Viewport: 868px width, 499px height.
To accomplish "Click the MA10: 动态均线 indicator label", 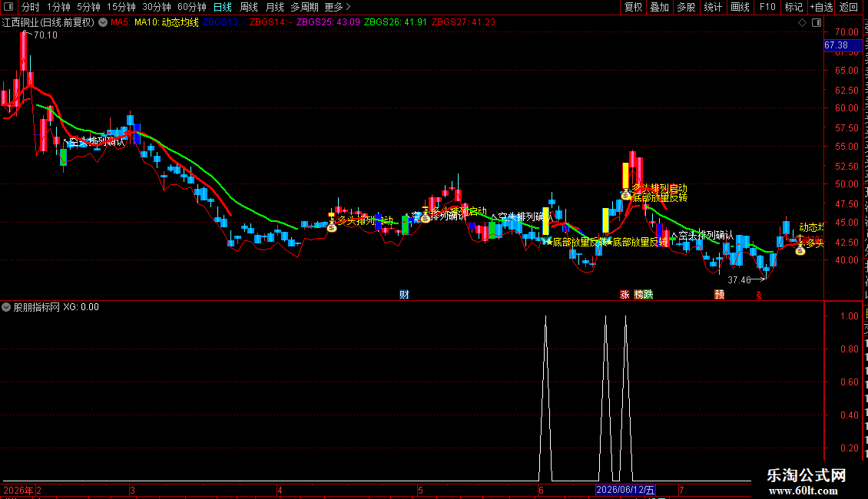I will (x=166, y=22).
